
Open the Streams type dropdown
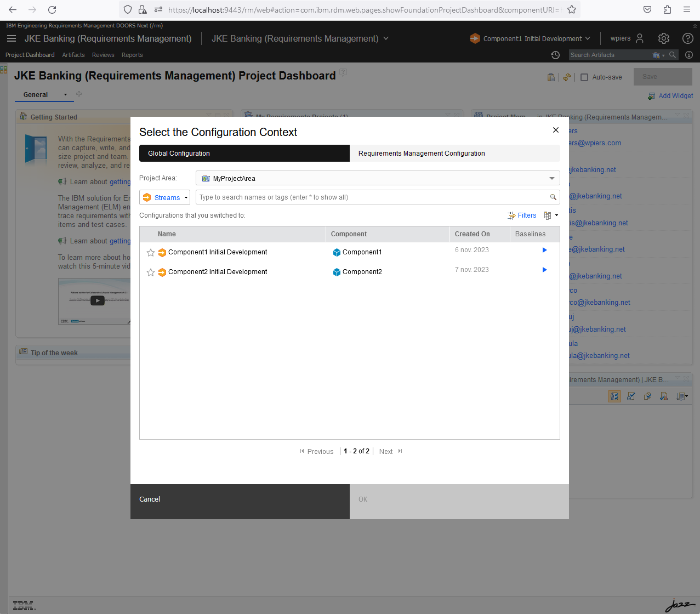point(164,197)
